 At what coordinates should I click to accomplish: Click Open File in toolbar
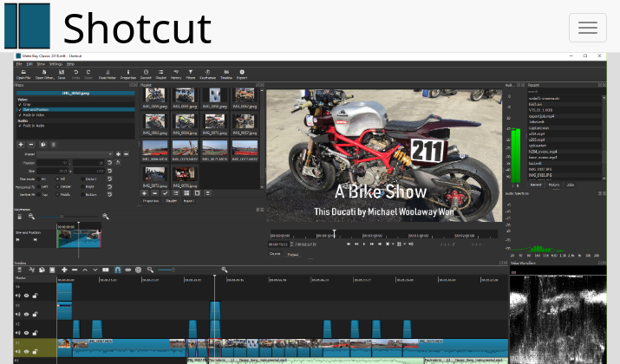pos(23,74)
